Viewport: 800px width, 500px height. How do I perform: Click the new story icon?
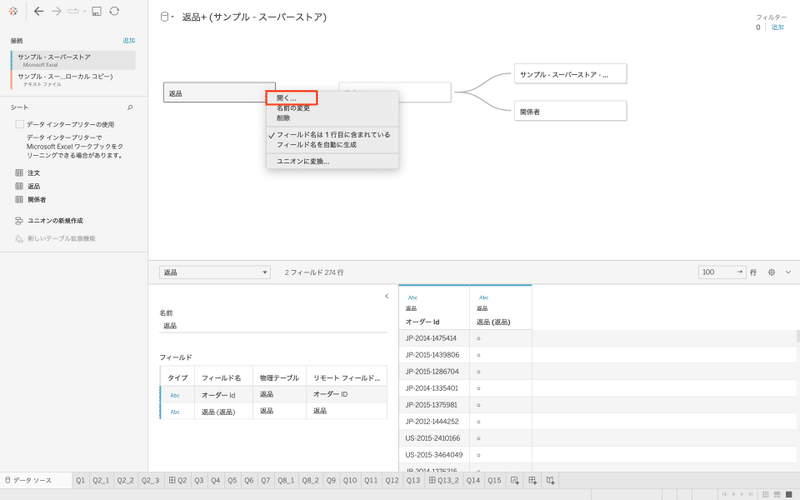pyautogui.click(x=550, y=481)
